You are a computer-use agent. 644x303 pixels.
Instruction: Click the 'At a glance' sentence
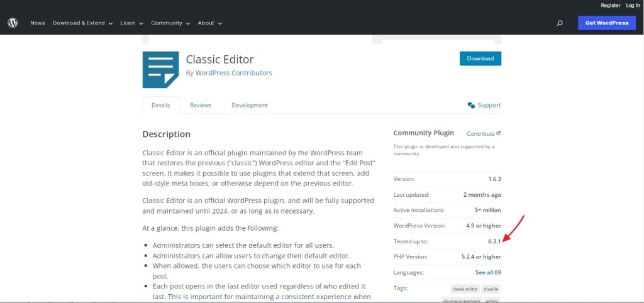point(210,228)
